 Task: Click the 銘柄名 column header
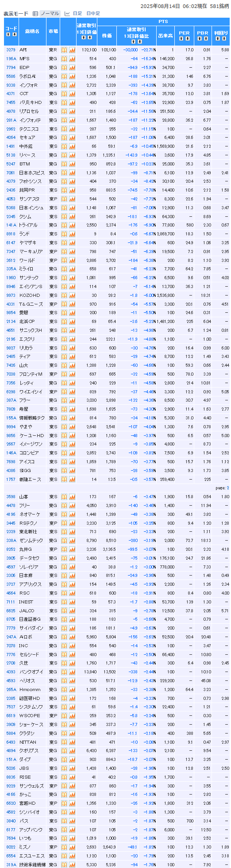32,31
